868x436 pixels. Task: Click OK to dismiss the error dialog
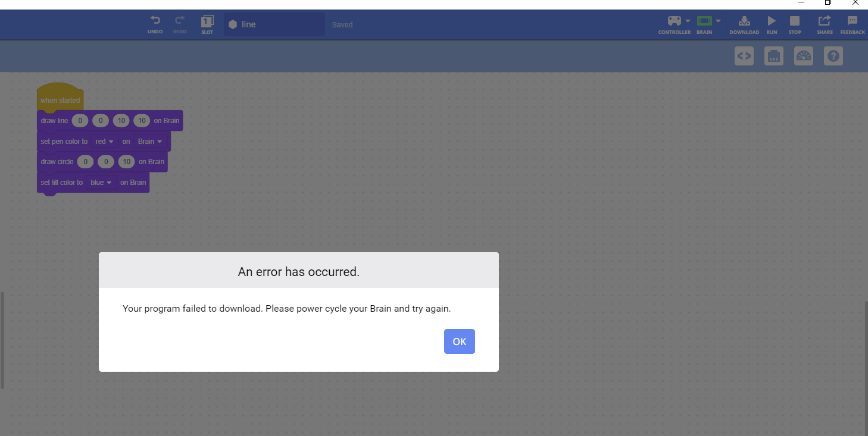459,341
